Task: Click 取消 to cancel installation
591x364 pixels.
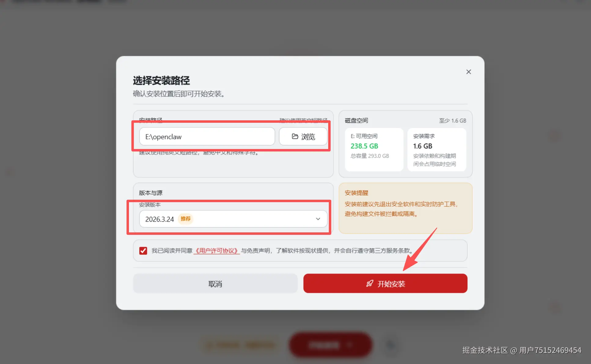Action: point(215,284)
